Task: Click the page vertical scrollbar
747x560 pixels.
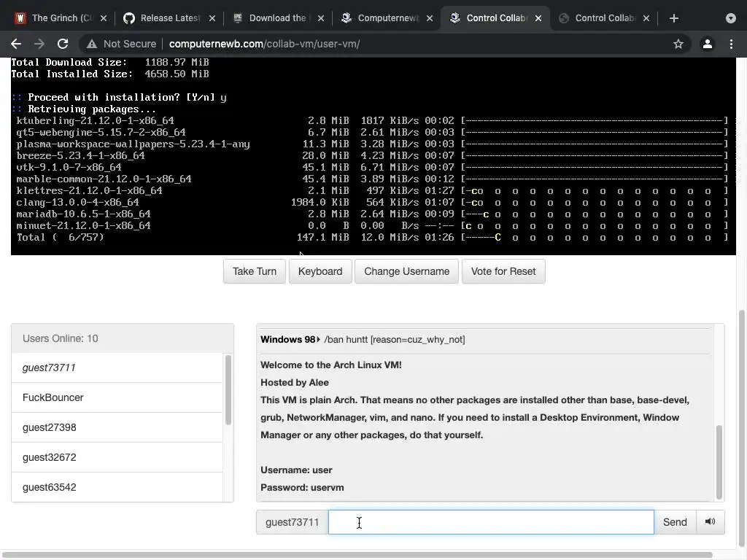Action: pos(741,429)
